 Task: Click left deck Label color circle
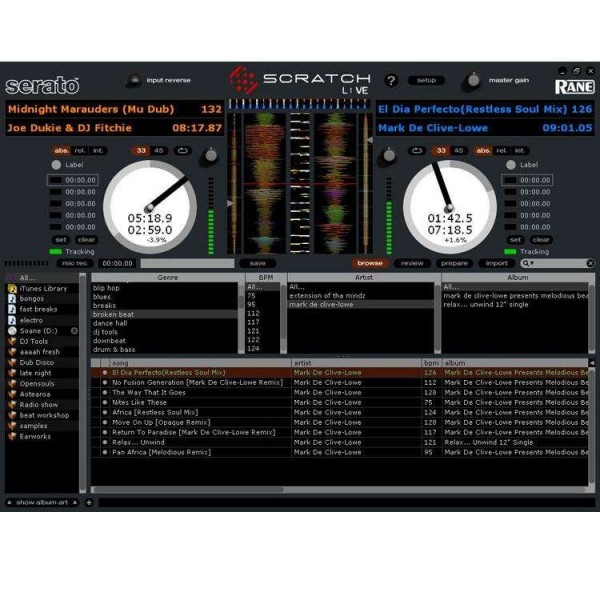pyautogui.click(x=56, y=165)
